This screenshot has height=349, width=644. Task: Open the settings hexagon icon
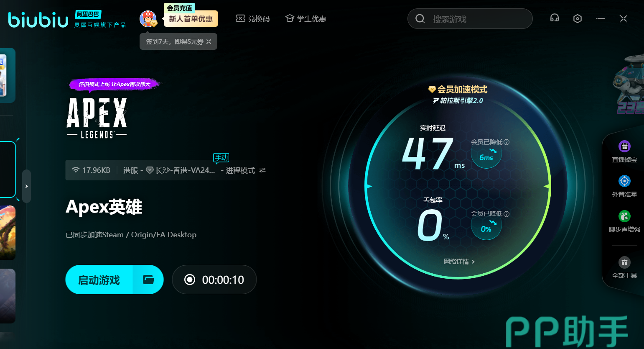click(578, 18)
